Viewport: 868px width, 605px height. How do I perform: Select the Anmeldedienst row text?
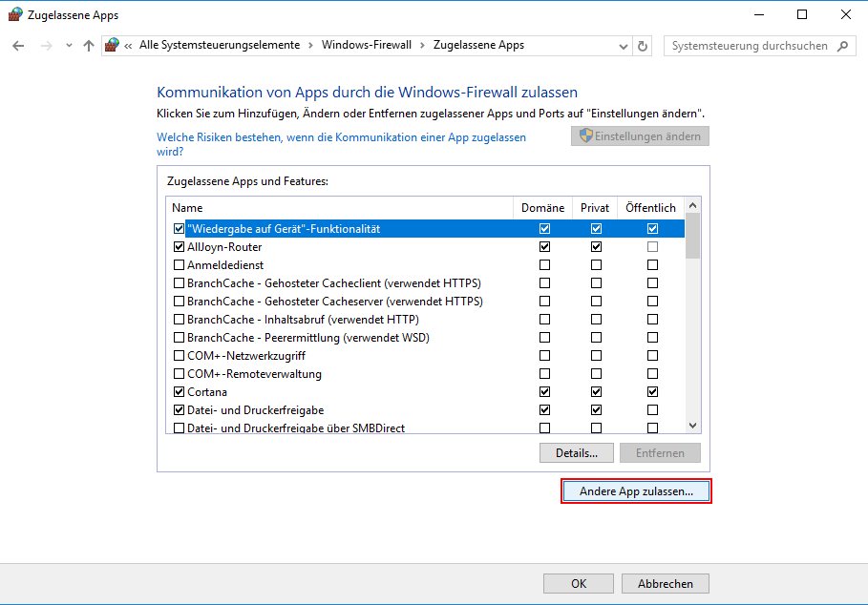[x=225, y=265]
